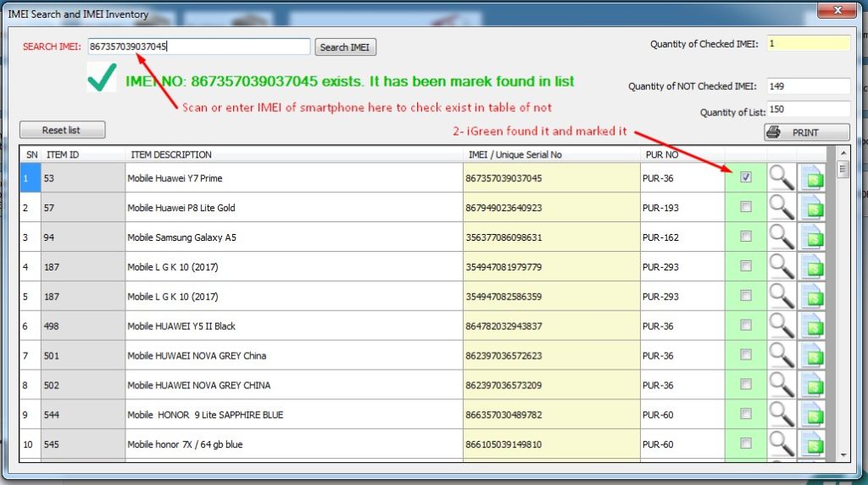Open document icon for HONOR 9 Lite row
Viewport: 868px width, 485px height.
[x=812, y=415]
